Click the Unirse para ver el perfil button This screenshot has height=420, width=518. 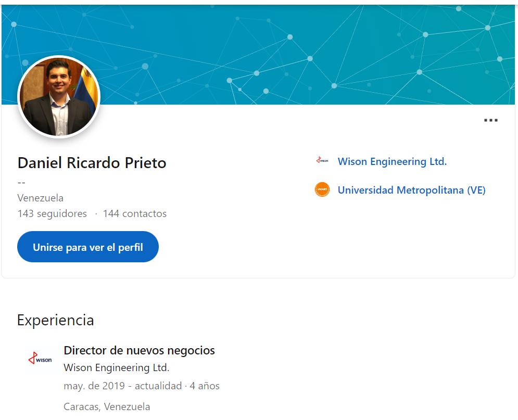[88, 247]
